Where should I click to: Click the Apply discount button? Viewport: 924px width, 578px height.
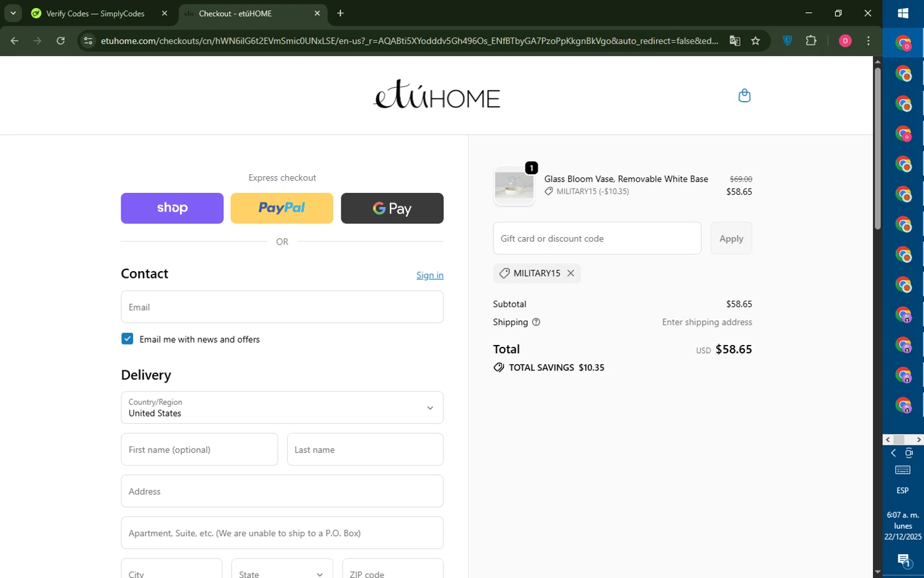pyautogui.click(x=731, y=238)
